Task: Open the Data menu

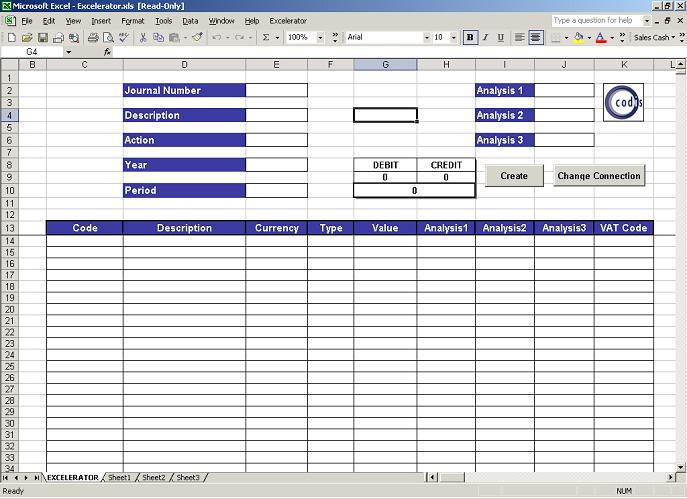Action: pyautogui.click(x=190, y=21)
